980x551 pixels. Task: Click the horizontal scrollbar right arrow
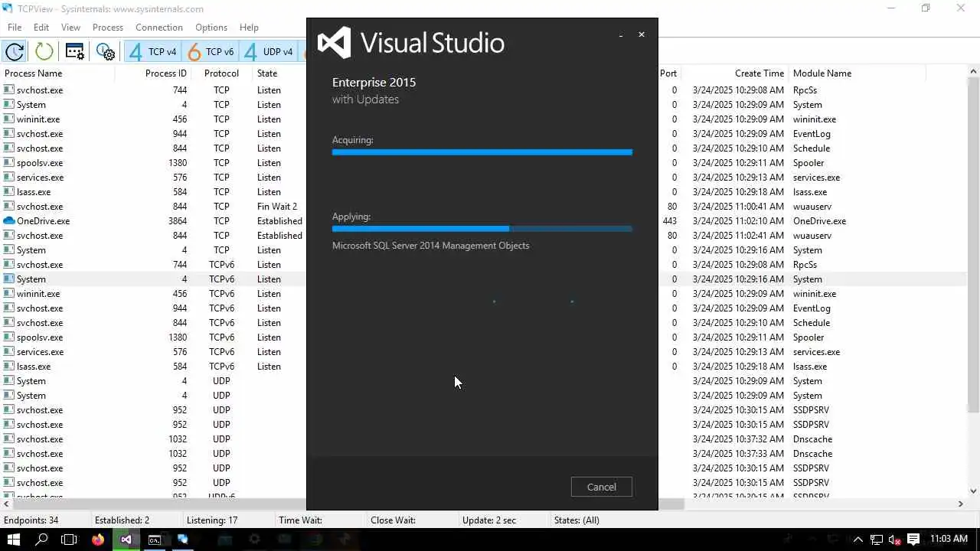click(x=960, y=504)
